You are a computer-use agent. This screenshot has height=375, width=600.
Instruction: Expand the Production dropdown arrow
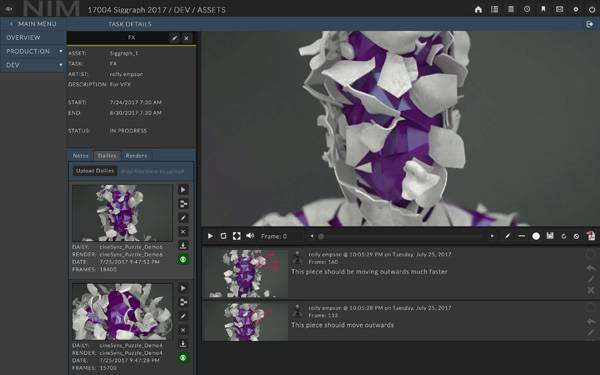pos(60,51)
